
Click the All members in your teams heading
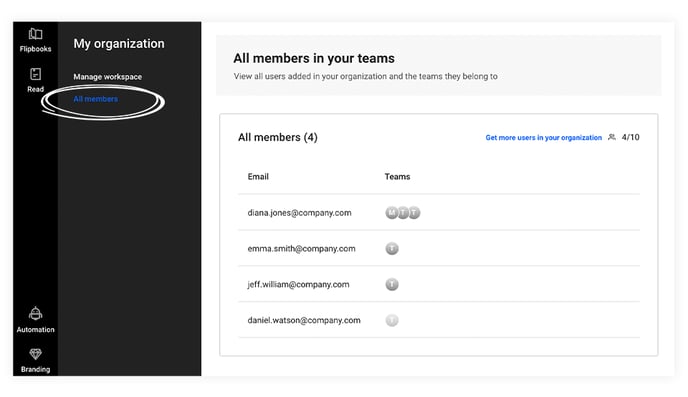click(314, 58)
